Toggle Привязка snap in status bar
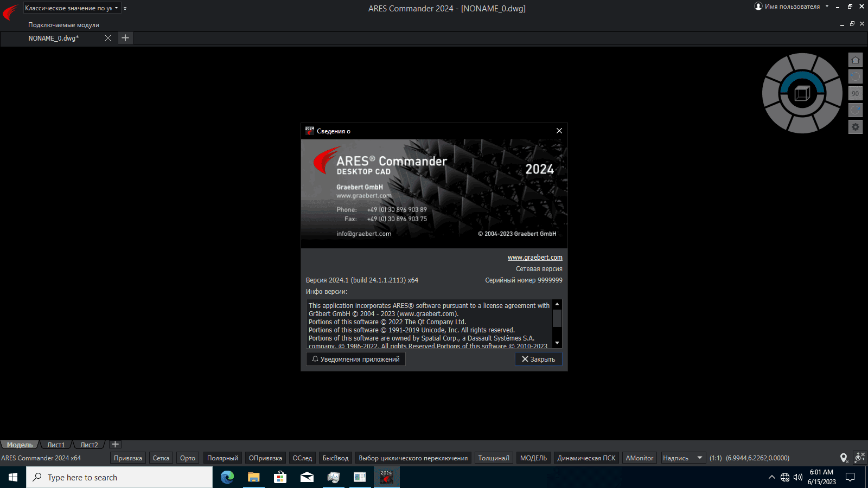The image size is (868, 488). [128, 458]
